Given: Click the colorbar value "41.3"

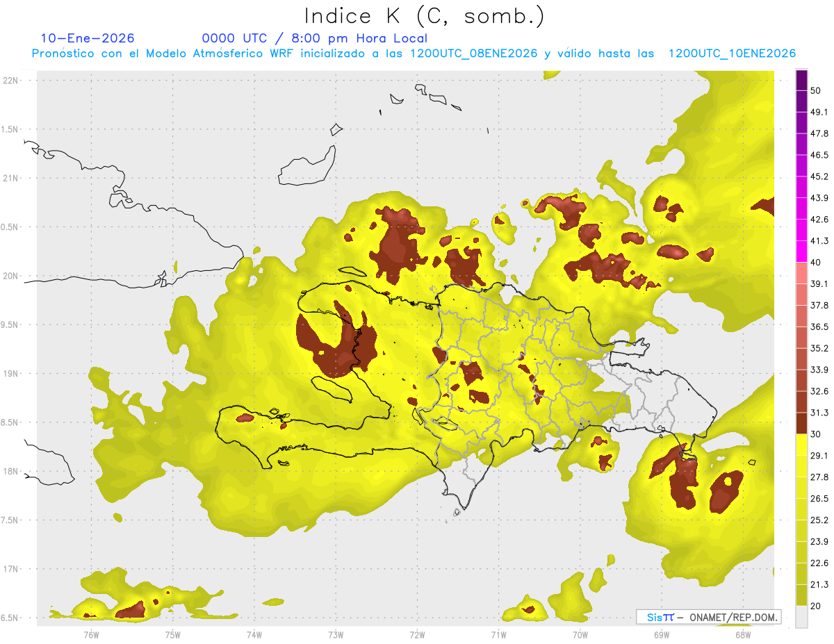Looking at the screenshot, I should [819, 241].
